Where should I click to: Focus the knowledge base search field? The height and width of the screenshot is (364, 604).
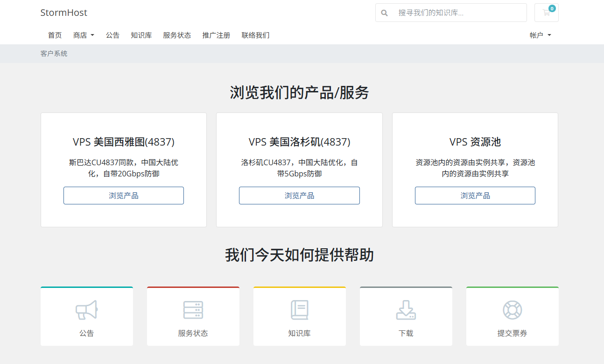click(460, 13)
